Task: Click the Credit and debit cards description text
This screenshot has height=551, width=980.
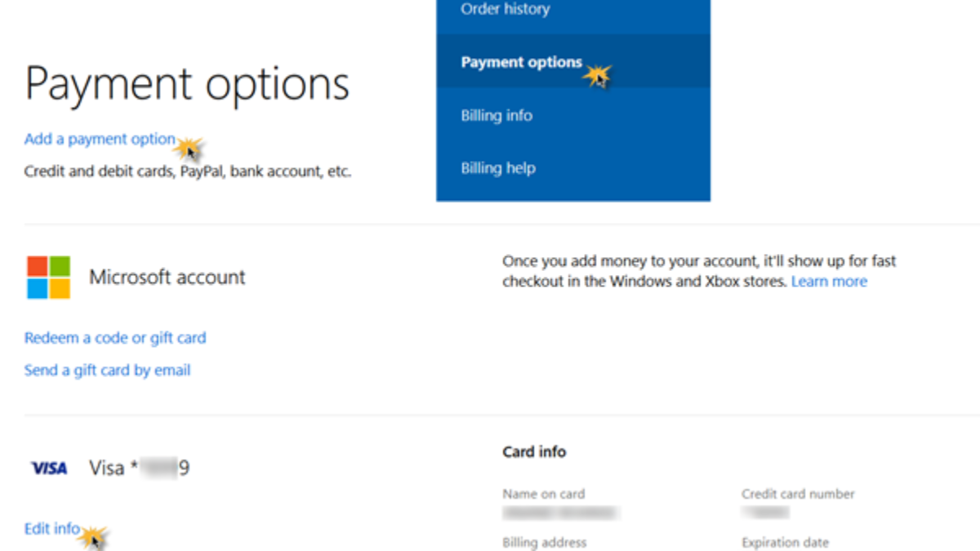Action: tap(187, 172)
